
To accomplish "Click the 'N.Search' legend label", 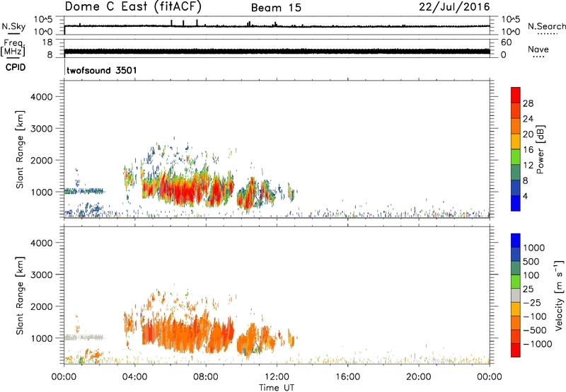I will 546,26.
